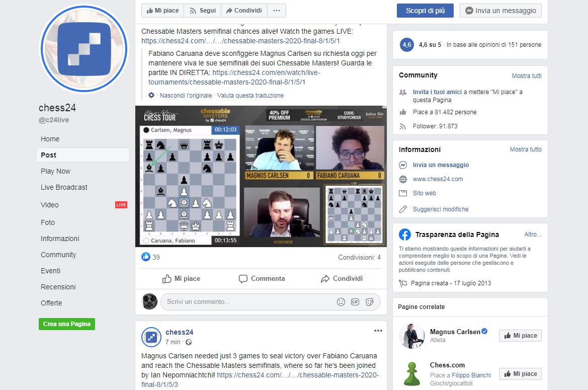588x390 pixels.
Task: Open the GIF picker in comment box
Action: [355, 302]
